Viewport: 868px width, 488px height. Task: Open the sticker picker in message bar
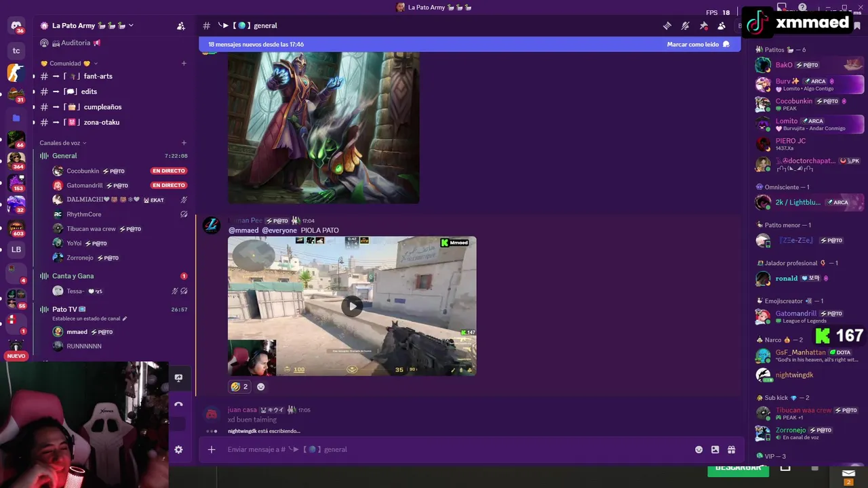coord(715,449)
